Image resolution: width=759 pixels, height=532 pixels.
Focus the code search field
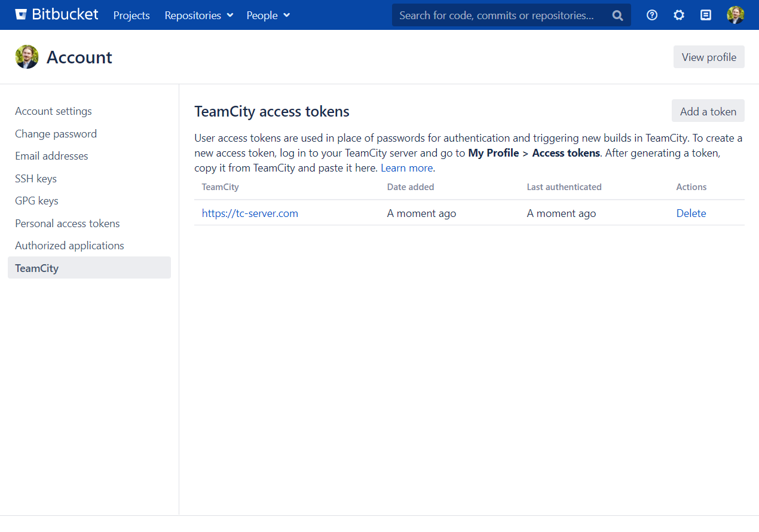(x=499, y=15)
